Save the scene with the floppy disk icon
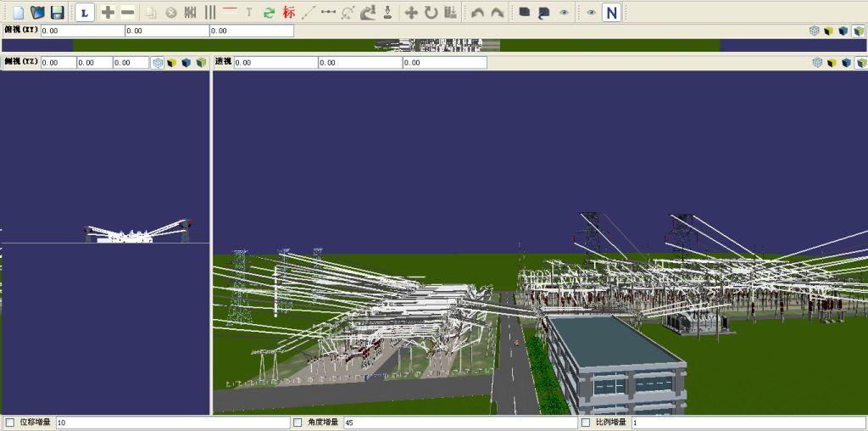This screenshot has height=431, width=868. coord(57,13)
